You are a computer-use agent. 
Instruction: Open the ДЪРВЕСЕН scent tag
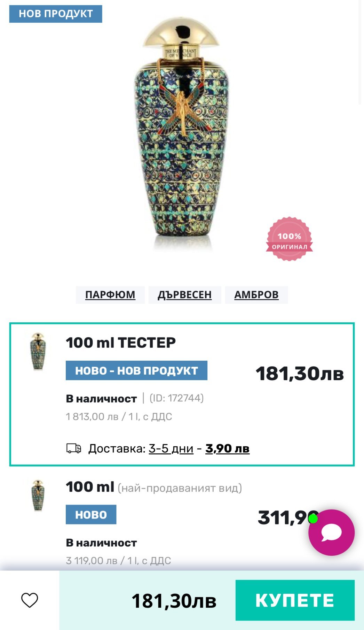(x=184, y=295)
